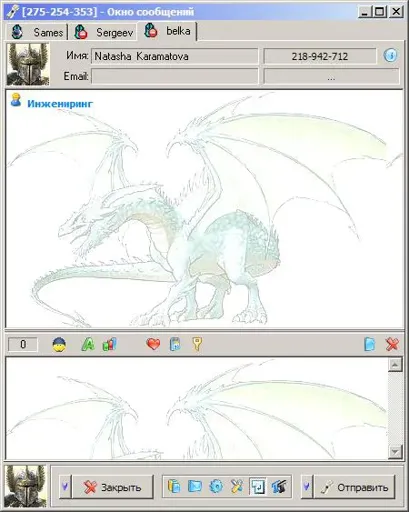Click the yellow key icon
This screenshot has width=409, height=512.
click(x=197, y=344)
